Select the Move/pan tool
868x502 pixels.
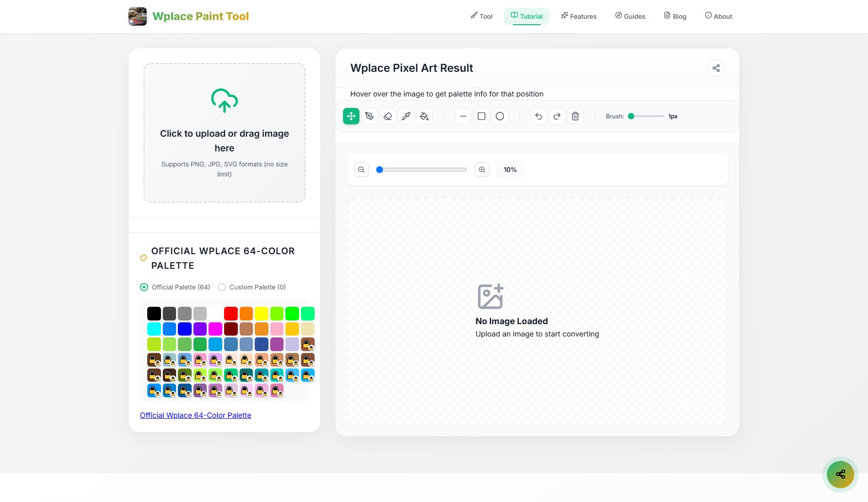[x=351, y=116]
